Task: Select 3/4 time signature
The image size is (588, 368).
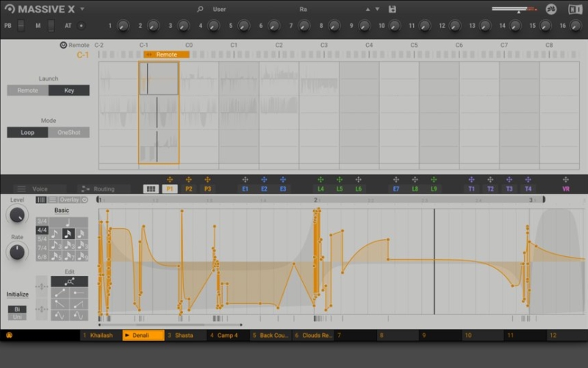Action: (42, 221)
